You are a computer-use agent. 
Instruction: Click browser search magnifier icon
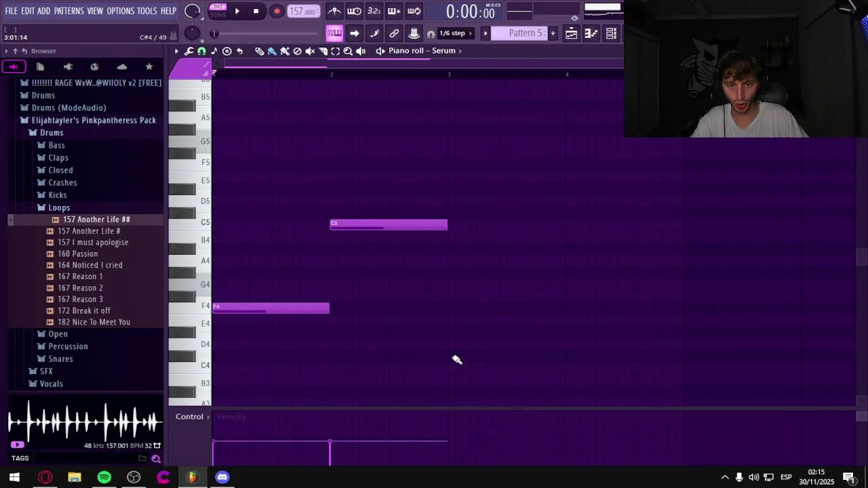click(x=156, y=459)
